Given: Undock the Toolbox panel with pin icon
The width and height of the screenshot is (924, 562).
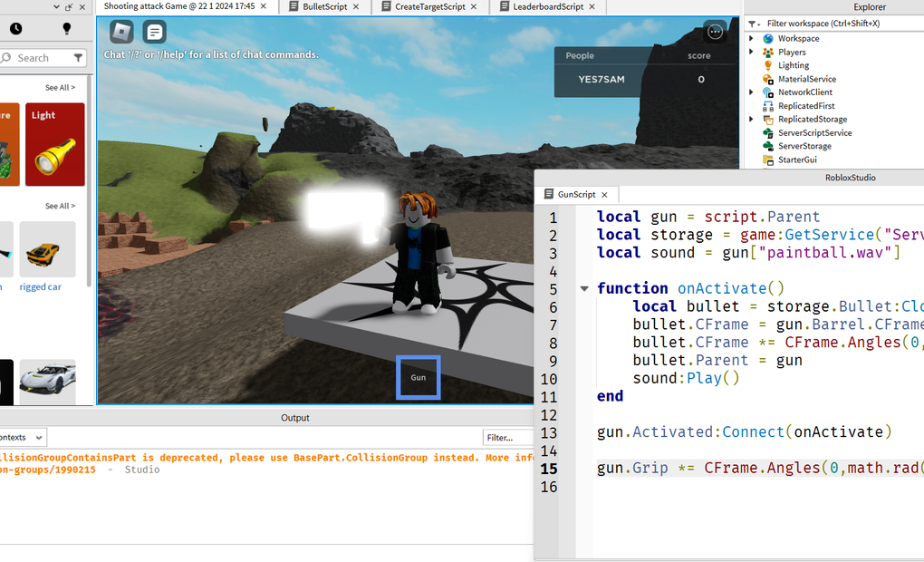Looking at the screenshot, I should [69, 7].
